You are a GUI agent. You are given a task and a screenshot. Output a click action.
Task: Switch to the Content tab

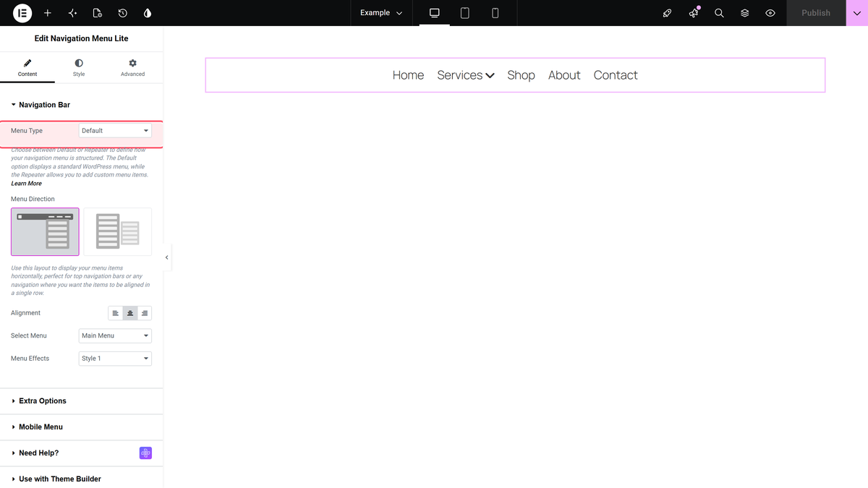(27, 69)
